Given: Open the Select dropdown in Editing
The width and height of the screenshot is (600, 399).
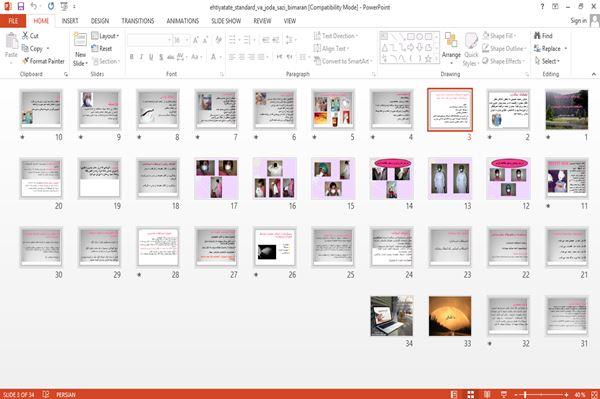Looking at the screenshot, I should click(x=547, y=61).
